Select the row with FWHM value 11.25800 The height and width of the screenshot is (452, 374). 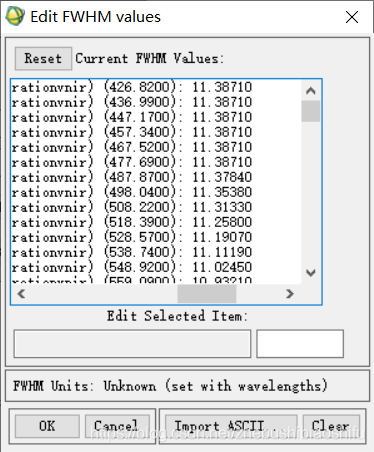(x=156, y=222)
